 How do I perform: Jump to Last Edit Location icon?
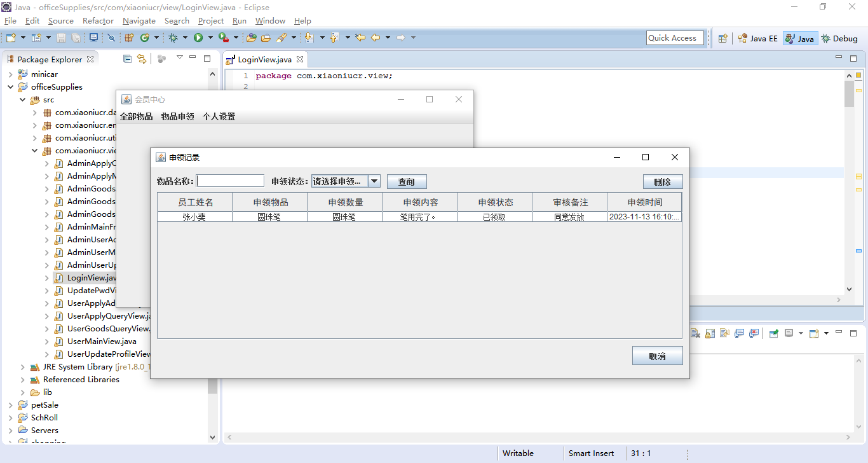pos(360,38)
